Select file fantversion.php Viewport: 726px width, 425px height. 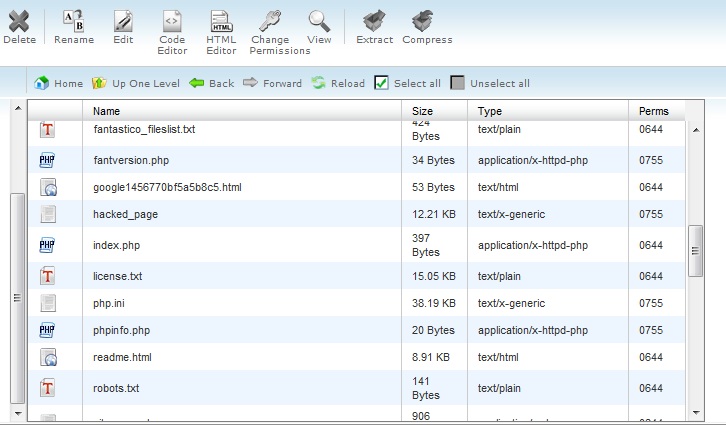[x=131, y=160]
